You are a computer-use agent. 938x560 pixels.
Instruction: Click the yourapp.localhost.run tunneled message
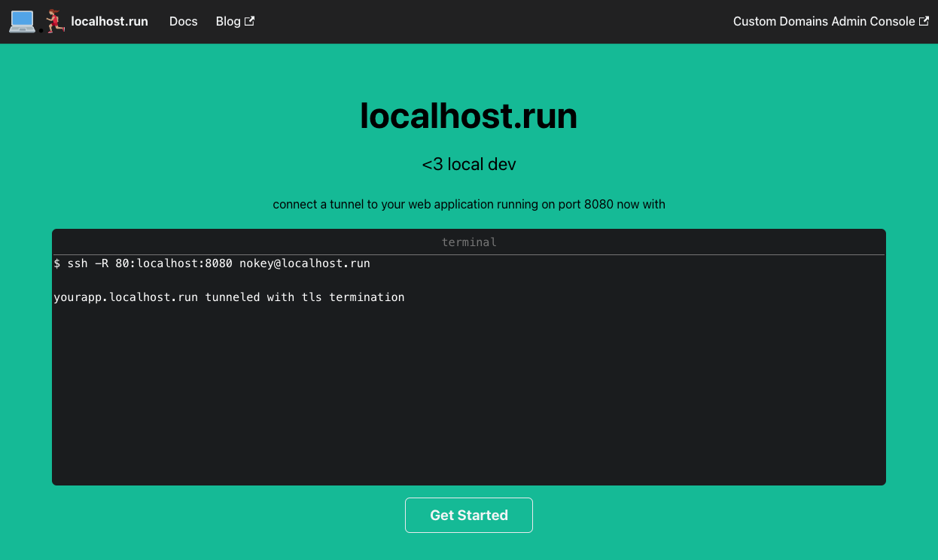tap(229, 297)
